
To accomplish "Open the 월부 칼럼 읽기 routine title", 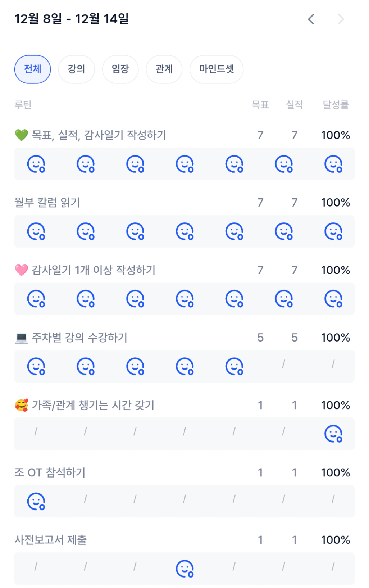I will [47, 203].
